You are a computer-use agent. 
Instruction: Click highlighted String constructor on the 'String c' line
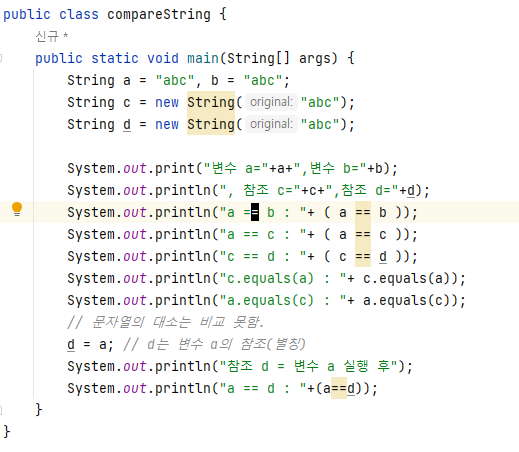[211, 102]
